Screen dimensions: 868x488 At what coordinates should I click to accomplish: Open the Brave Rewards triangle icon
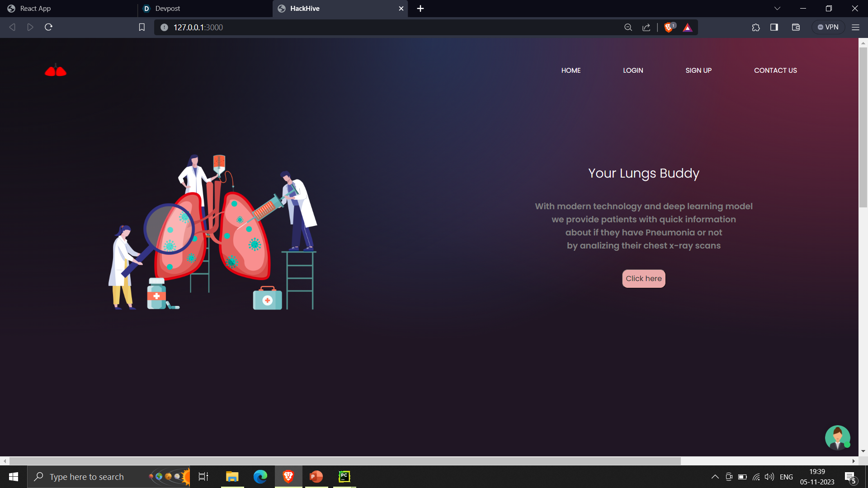(688, 28)
